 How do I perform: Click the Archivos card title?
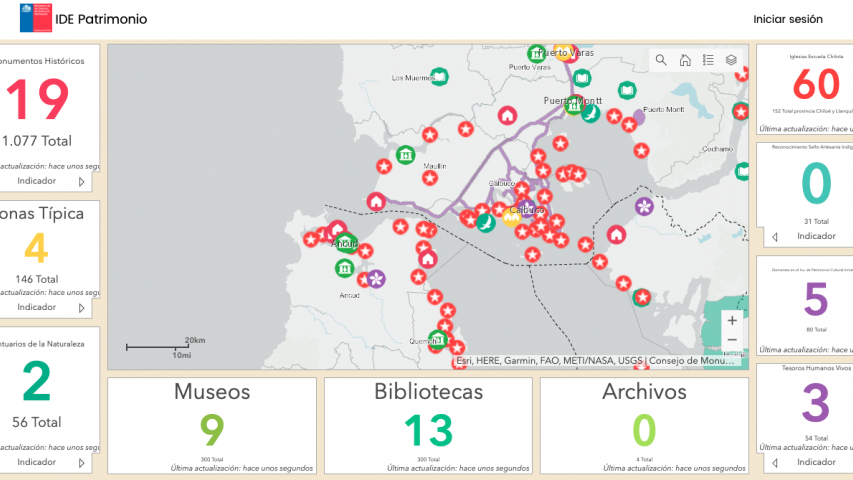point(644,392)
